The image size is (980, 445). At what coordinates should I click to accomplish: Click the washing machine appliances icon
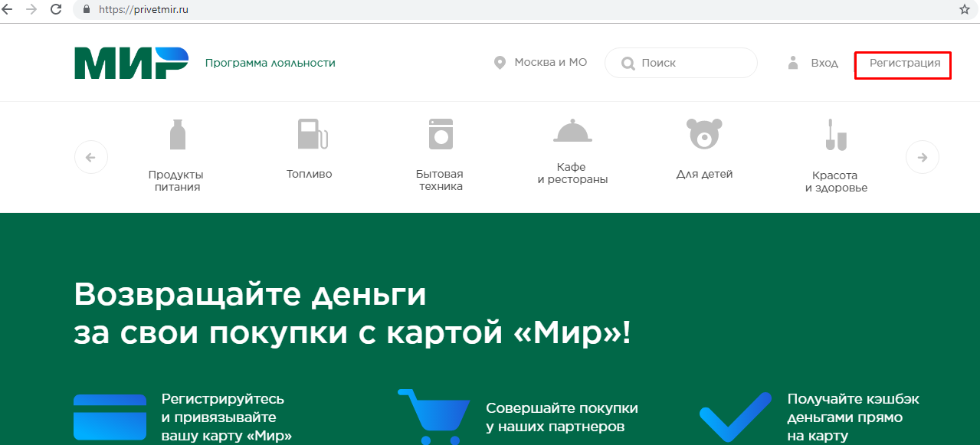click(x=441, y=134)
